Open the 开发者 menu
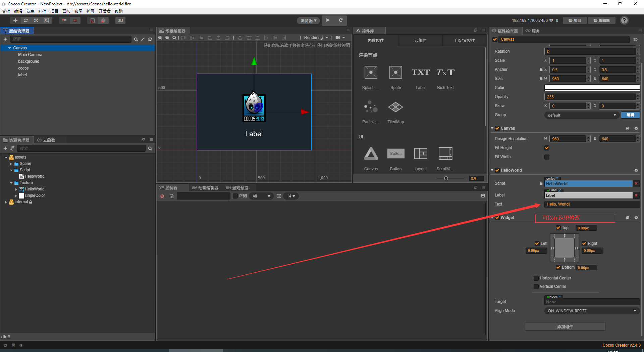The image size is (644, 352). pos(104,11)
